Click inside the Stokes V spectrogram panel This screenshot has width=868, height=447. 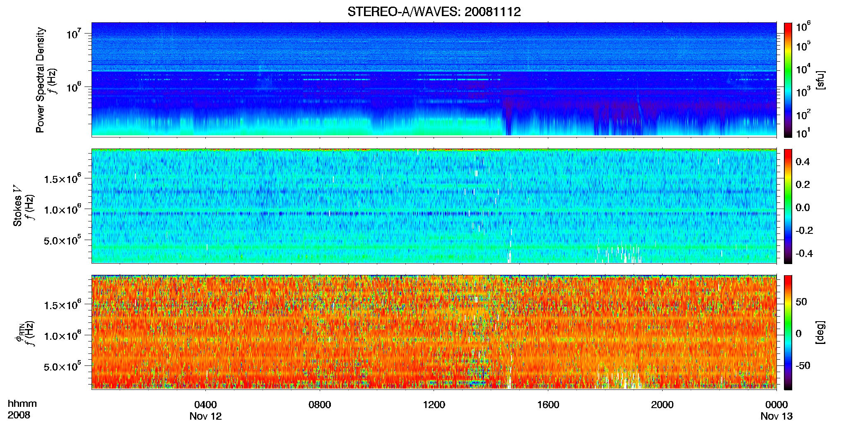click(434, 206)
